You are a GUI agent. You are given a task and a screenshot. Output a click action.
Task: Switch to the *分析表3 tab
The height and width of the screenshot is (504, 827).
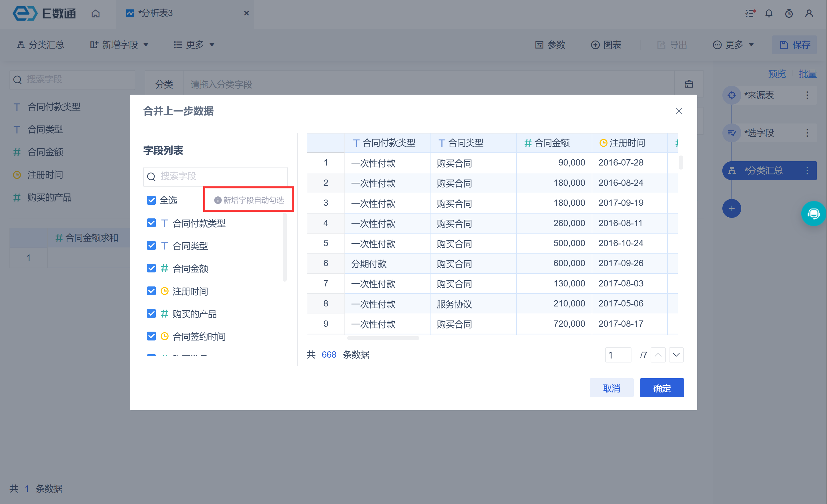156,13
